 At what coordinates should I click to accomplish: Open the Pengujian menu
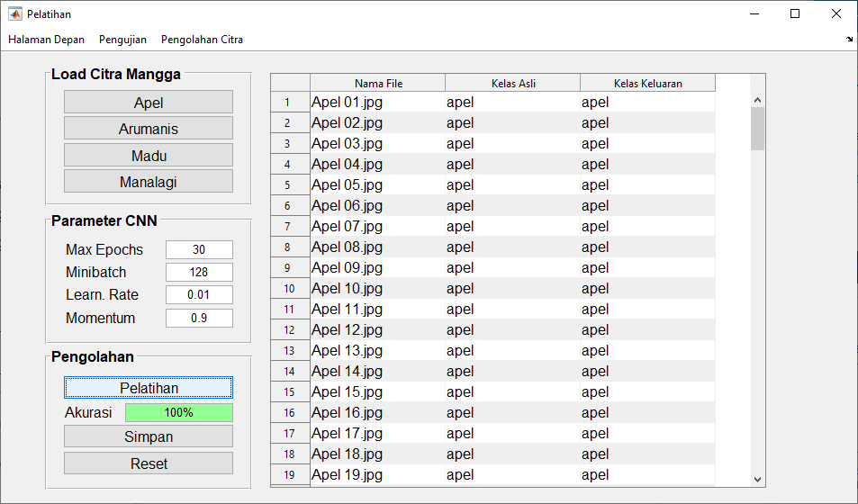[122, 40]
